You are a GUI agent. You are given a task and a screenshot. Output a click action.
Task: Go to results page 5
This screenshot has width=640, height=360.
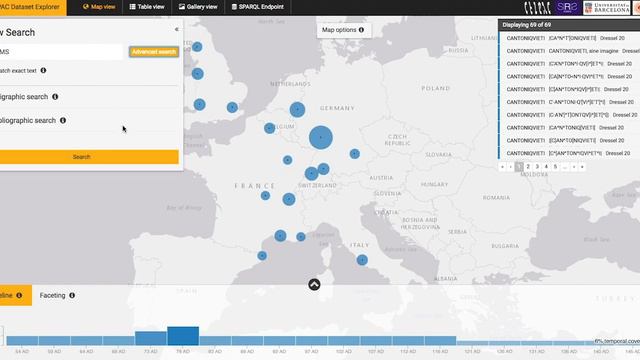click(555, 167)
